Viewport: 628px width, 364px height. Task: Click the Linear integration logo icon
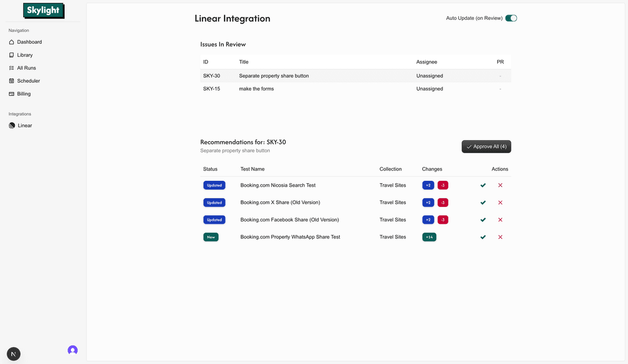[x=12, y=126]
